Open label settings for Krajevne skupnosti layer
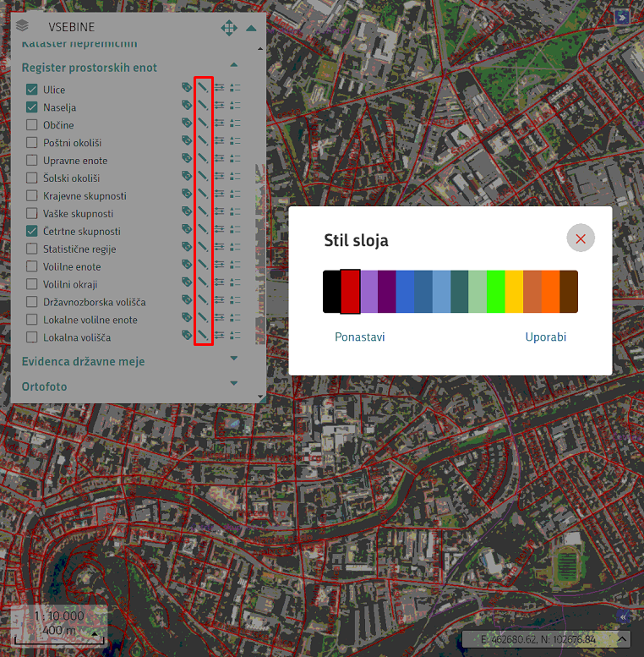644x657 pixels. tap(187, 194)
